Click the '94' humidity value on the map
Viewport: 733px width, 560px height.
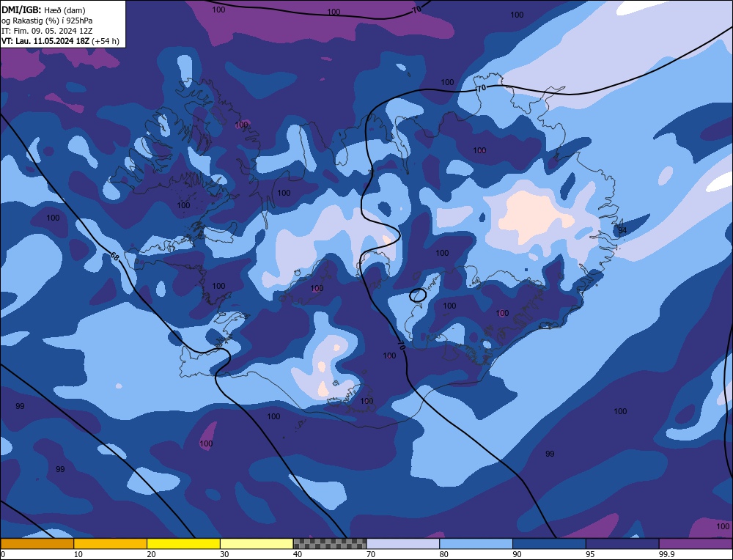622,230
